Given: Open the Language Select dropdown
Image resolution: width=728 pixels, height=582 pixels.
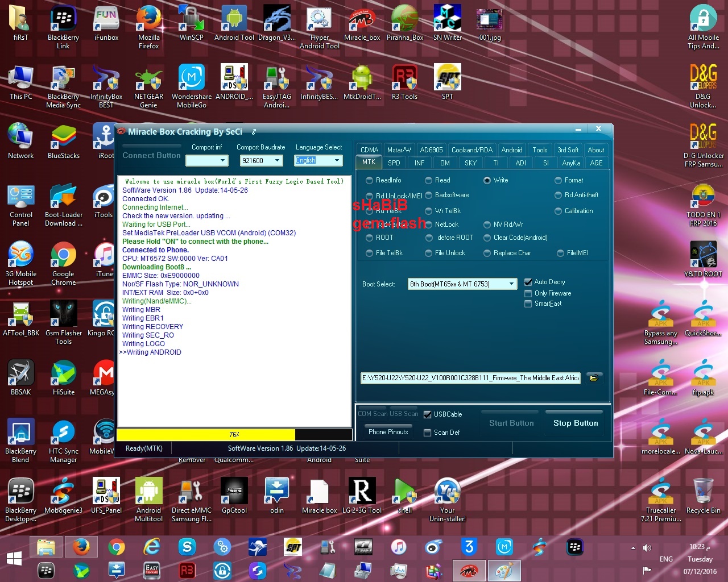Looking at the screenshot, I should tap(337, 161).
